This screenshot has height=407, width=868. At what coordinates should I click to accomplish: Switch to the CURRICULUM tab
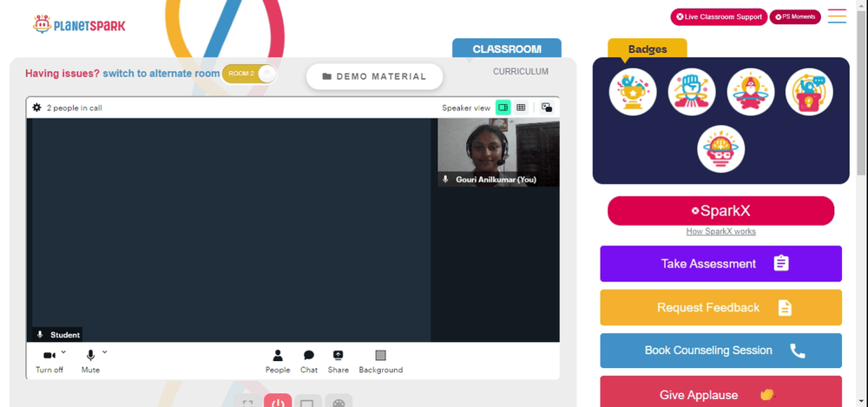coord(521,71)
